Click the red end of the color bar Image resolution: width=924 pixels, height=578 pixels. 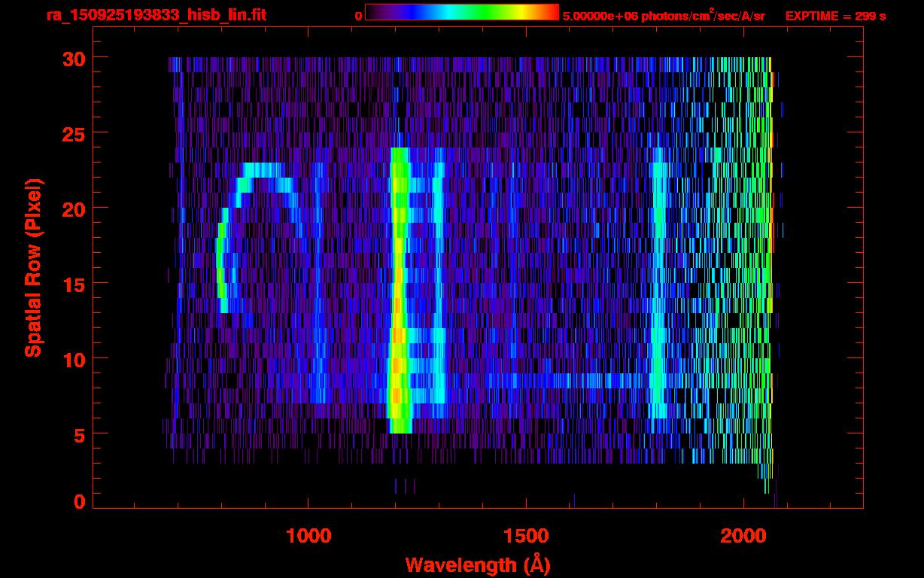[551, 12]
